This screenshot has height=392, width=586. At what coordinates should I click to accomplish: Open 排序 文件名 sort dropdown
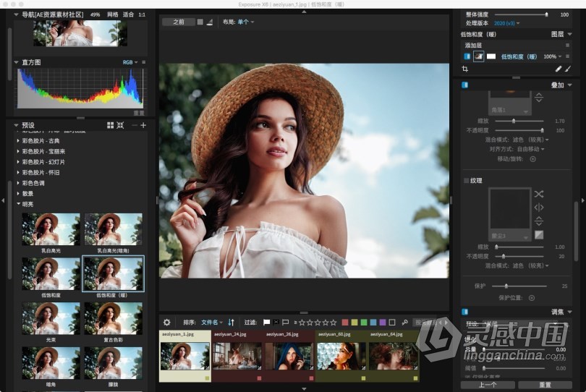(212, 322)
